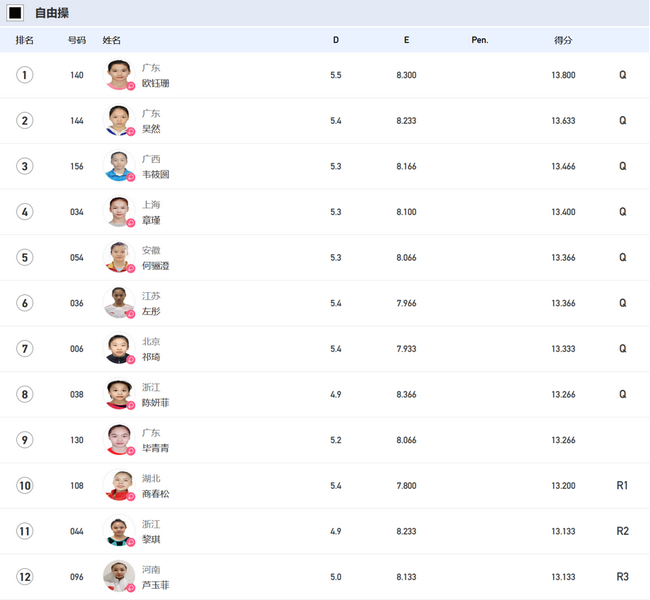Click the total score 13.633
This screenshot has height=600, width=650.
(x=563, y=121)
